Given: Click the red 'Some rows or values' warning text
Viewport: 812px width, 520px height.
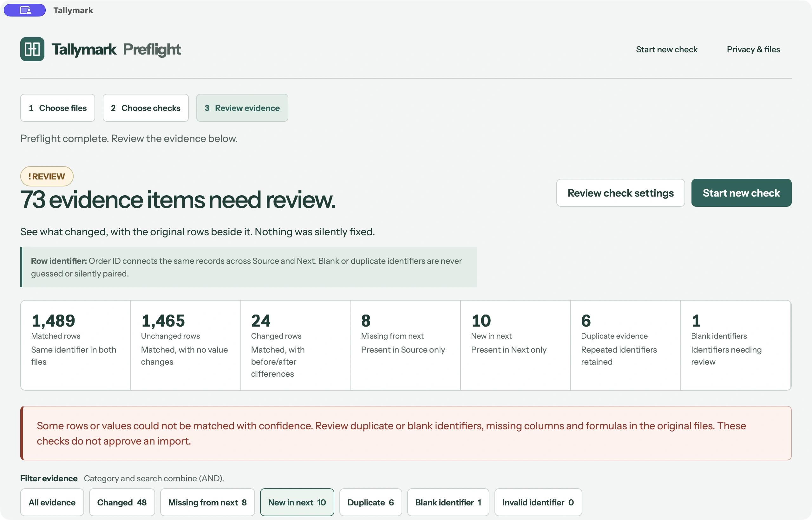Looking at the screenshot, I should point(391,433).
